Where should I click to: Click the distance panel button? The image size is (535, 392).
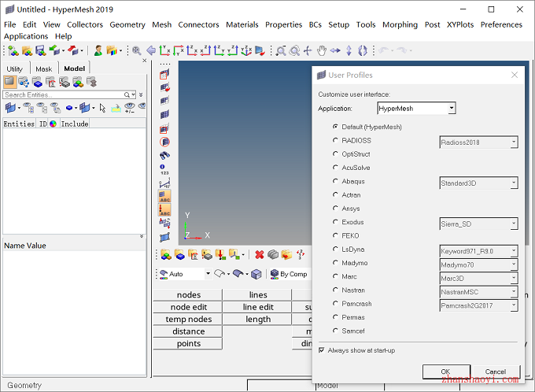[x=188, y=331]
